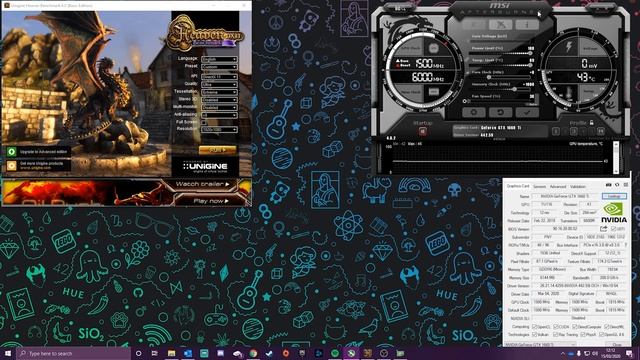Click Get more Unigine products link
This screenshot has height=360, width=640.
(x=38, y=165)
